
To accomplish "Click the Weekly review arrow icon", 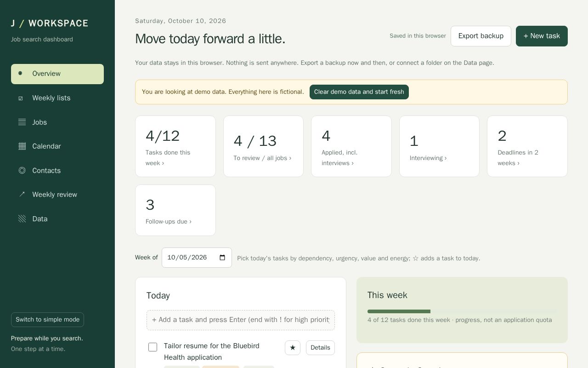I will pos(22,195).
